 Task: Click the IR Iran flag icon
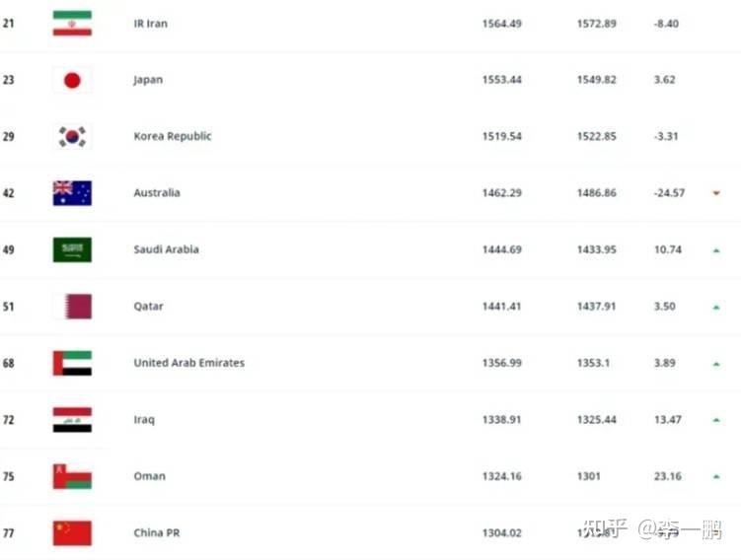tap(72, 24)
